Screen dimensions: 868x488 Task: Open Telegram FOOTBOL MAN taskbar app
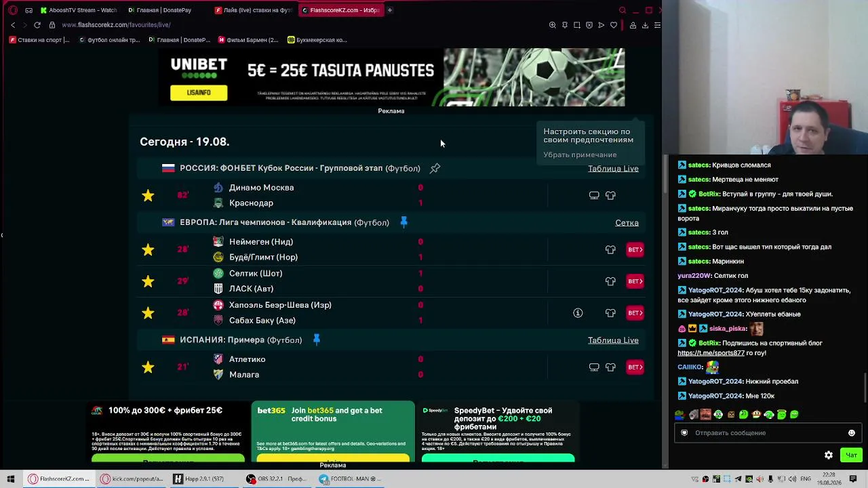pyautogui.click(x=350, y=479)
